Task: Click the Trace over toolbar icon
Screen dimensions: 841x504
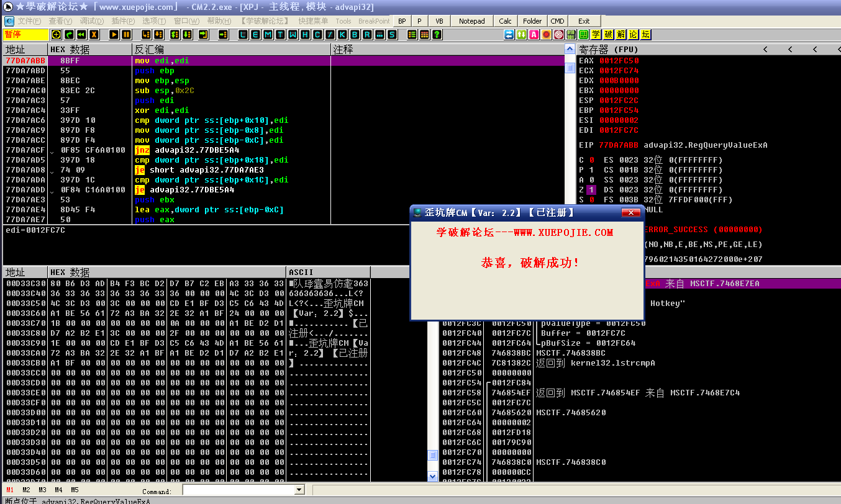Action: coord(187,35)
